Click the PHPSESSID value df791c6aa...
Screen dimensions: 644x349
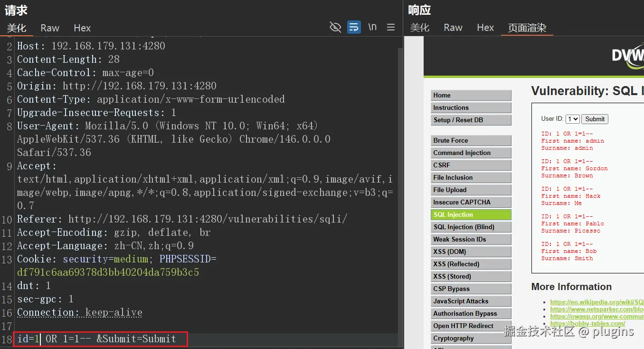(x=108, y=272)
